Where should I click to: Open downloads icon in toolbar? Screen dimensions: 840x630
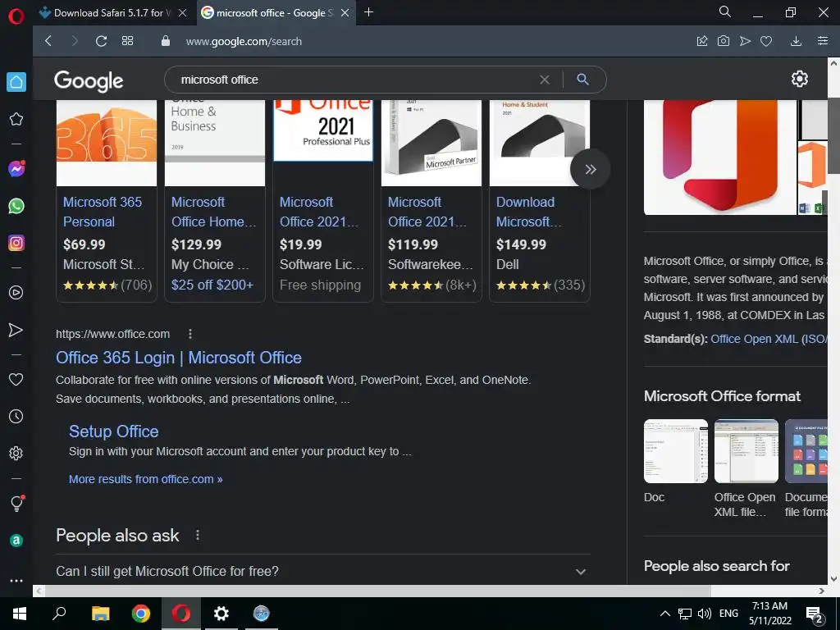click(796, 41)
